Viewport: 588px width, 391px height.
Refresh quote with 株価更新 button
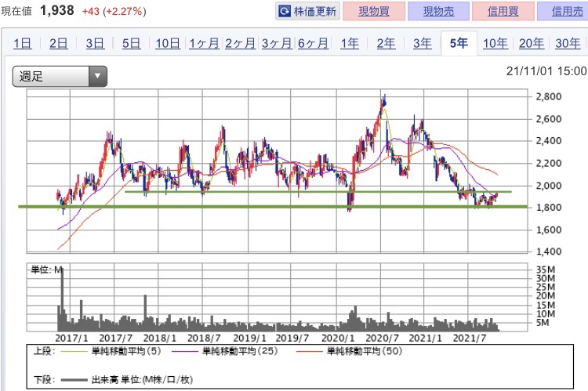tap(308, 11)
